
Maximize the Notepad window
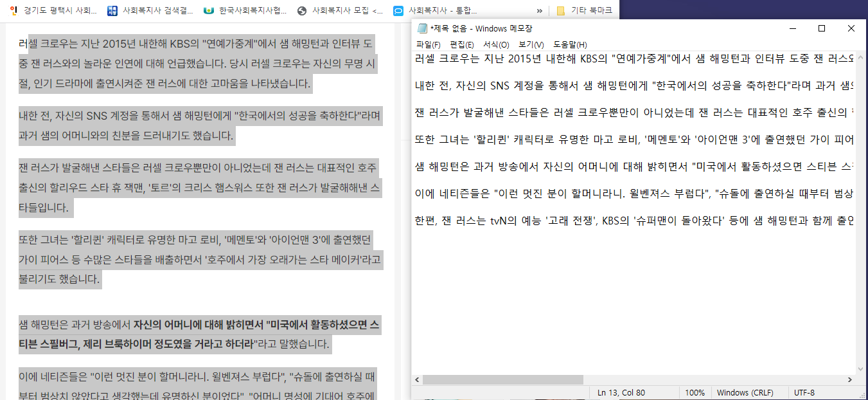(x=822, y=28)
